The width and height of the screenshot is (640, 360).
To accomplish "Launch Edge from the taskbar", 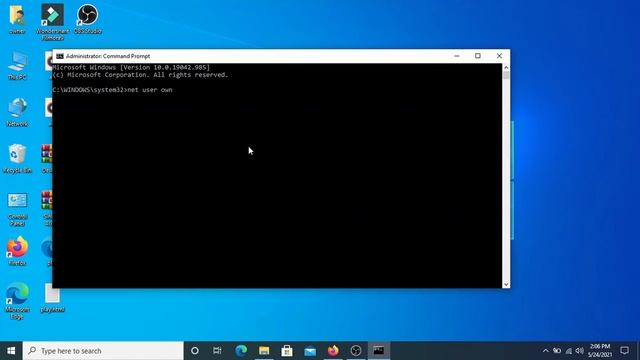I will 241,351.
